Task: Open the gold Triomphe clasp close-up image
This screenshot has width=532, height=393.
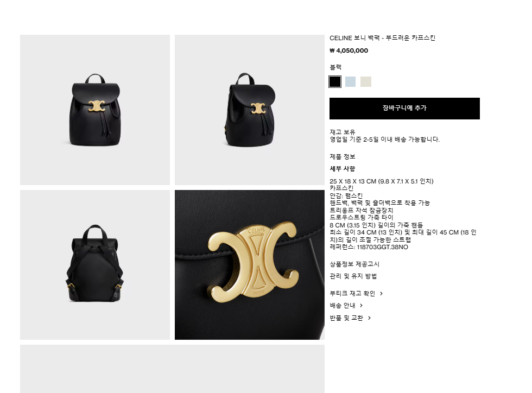Action: click(250, 265)
